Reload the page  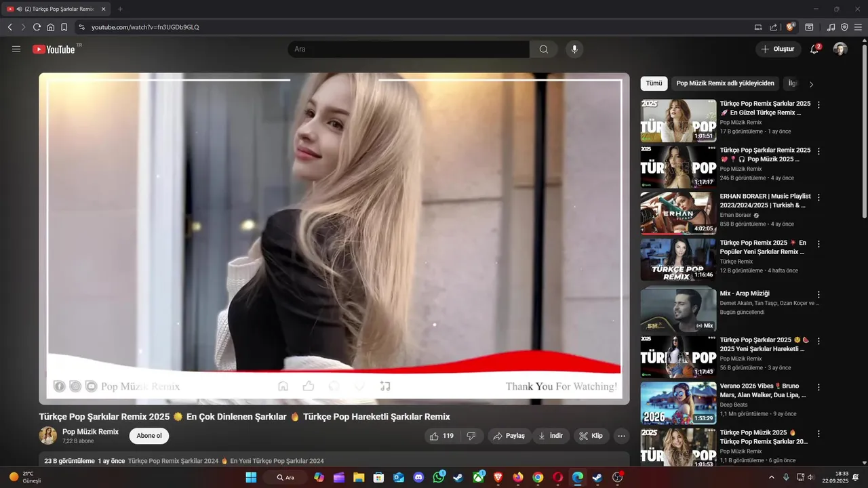coord(37,27)
